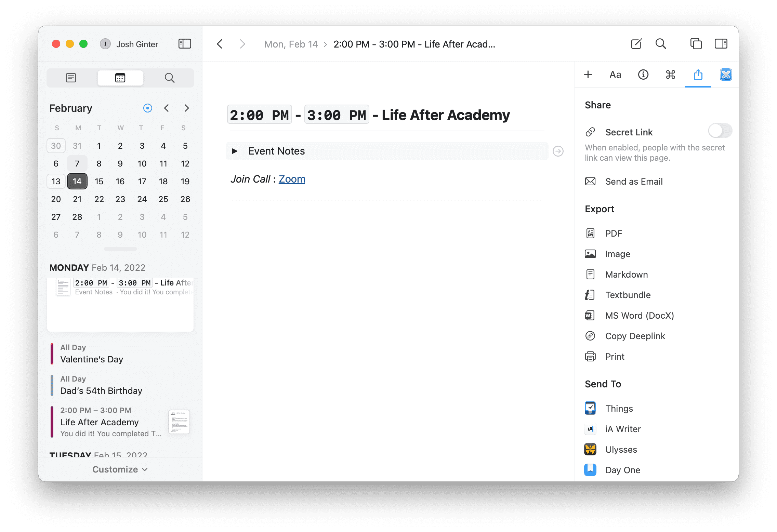Select February 7 in calendar

77,163
